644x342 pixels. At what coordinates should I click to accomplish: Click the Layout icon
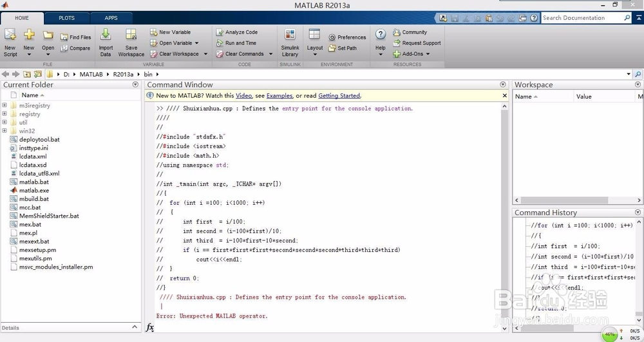coord(314,35)
